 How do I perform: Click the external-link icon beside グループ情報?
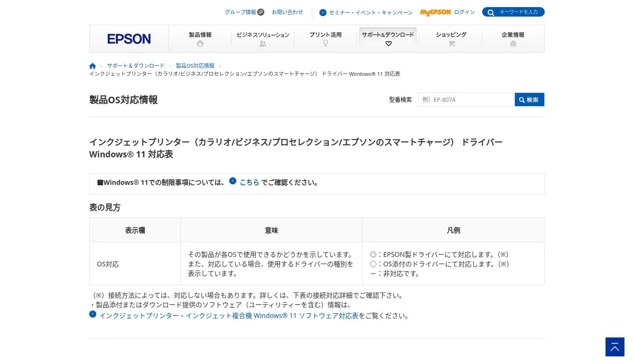click(x=261, y=12)
